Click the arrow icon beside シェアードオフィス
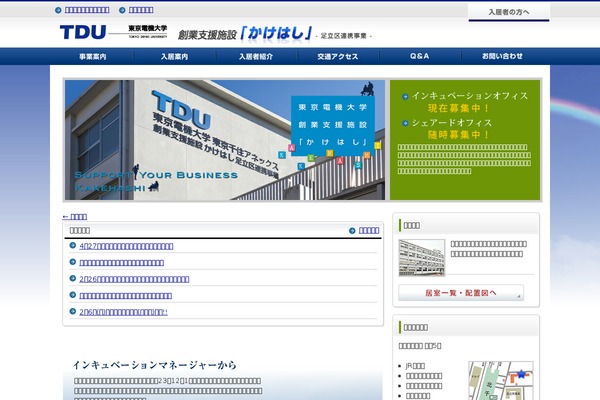Screen dimensions: 600x400 tap(405, 123)
